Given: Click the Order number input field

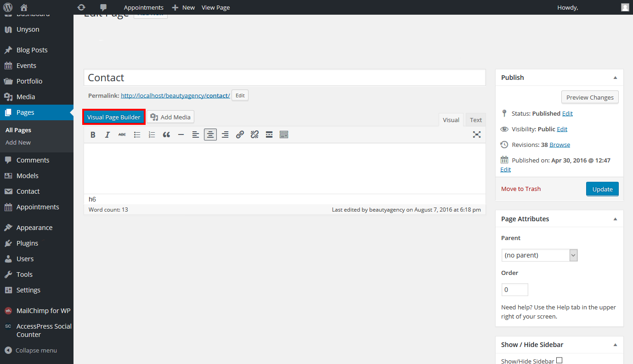Looking at the screenshot, I should tap(514, 290).
